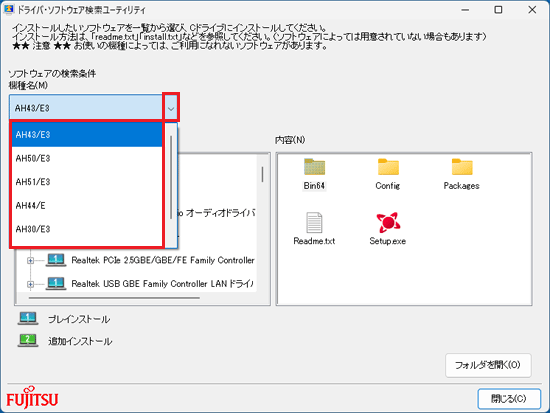Choose AH43/E3 in the dropdown list

point(87,135)
